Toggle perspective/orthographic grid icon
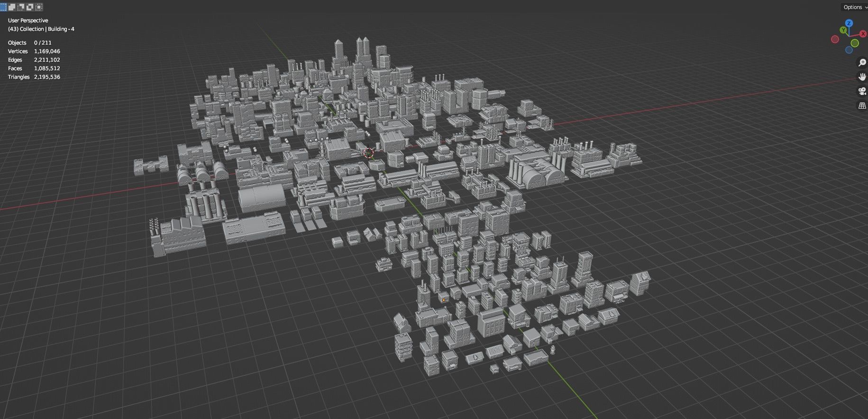This screenshot has width=868, height=419. [862, 105]
